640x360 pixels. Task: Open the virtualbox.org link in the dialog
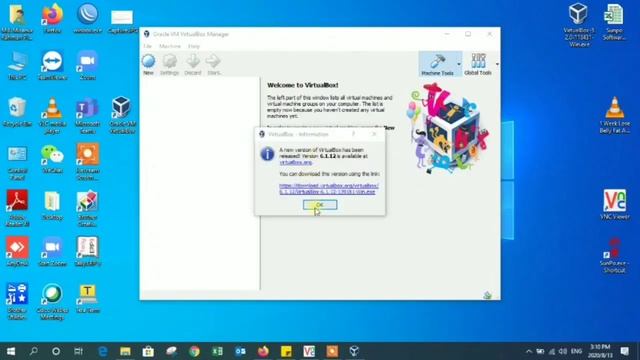[x=296, y=162]
